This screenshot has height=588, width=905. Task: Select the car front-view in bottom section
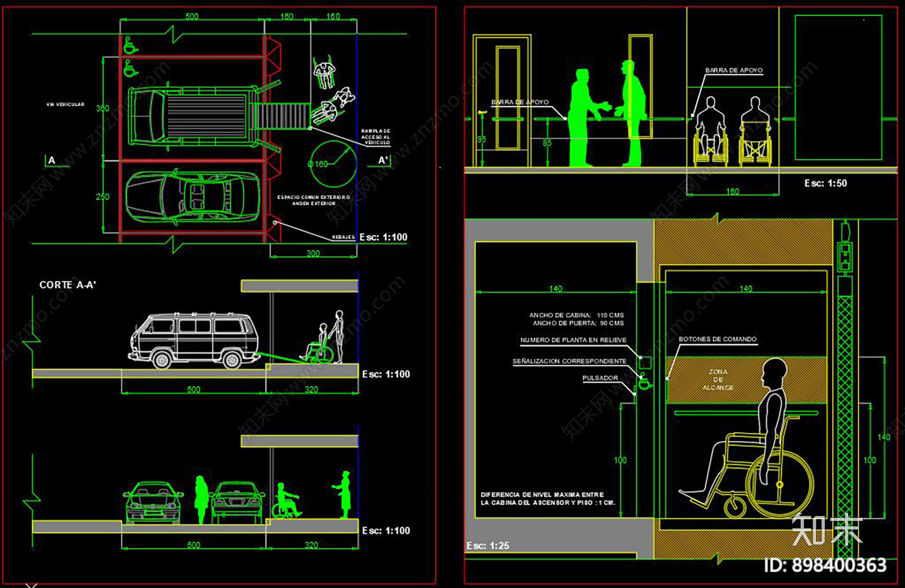tap(153, 503)
